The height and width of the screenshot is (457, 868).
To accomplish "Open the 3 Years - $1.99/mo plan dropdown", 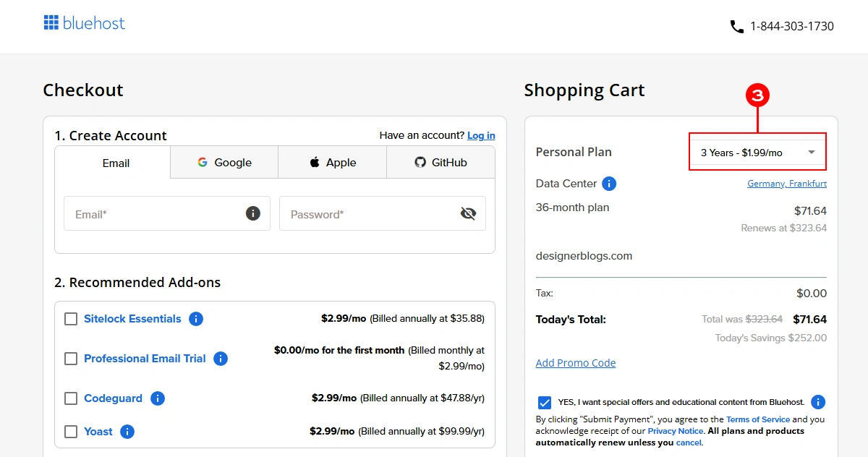I will 757,151.
